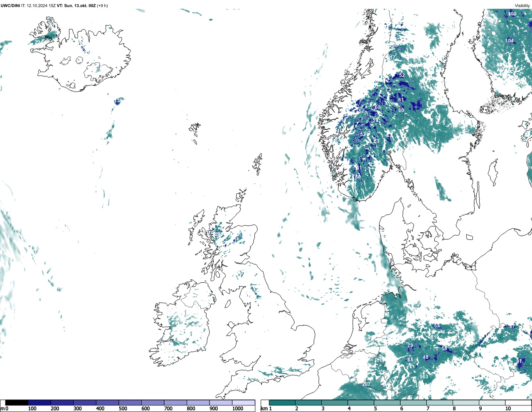This screenshot has height=412, width=532.
Task: Click the 'm' unit label on legend
Action: [2, 409]
